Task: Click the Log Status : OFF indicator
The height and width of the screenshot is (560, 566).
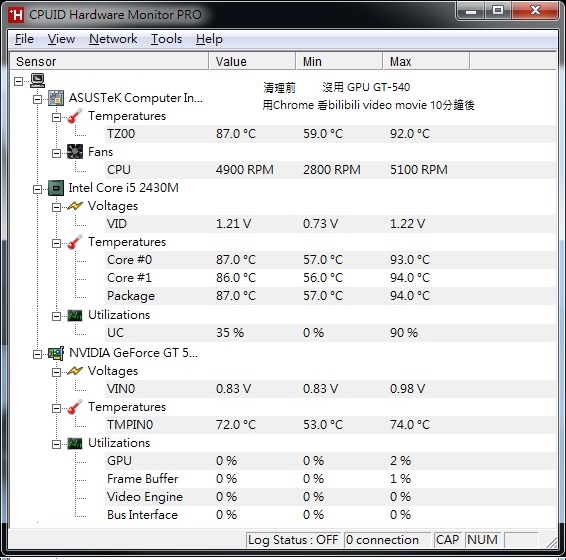Action: pyautogui.click(x=293, y=540)
